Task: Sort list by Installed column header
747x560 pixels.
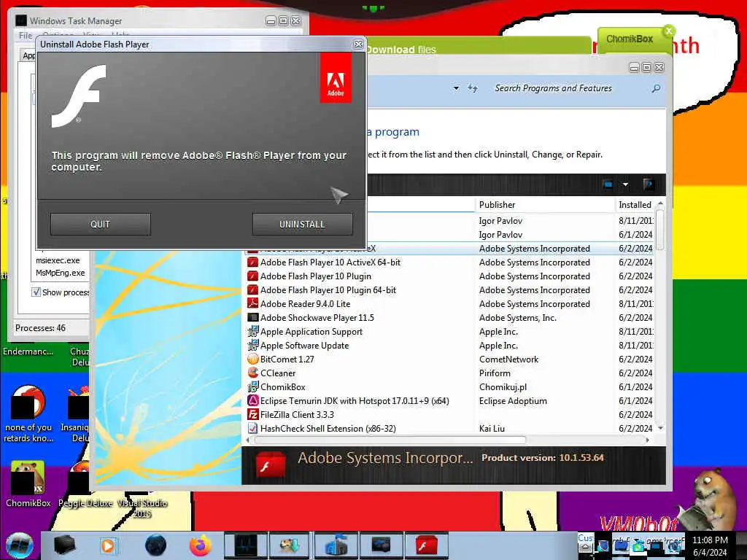Action: 635,205
